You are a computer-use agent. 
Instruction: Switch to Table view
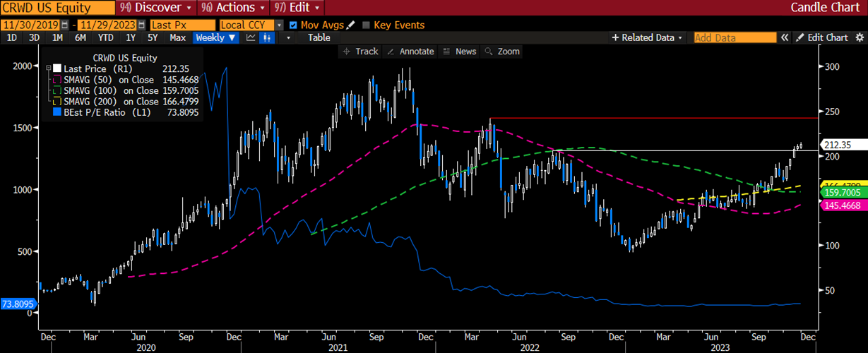319,37
